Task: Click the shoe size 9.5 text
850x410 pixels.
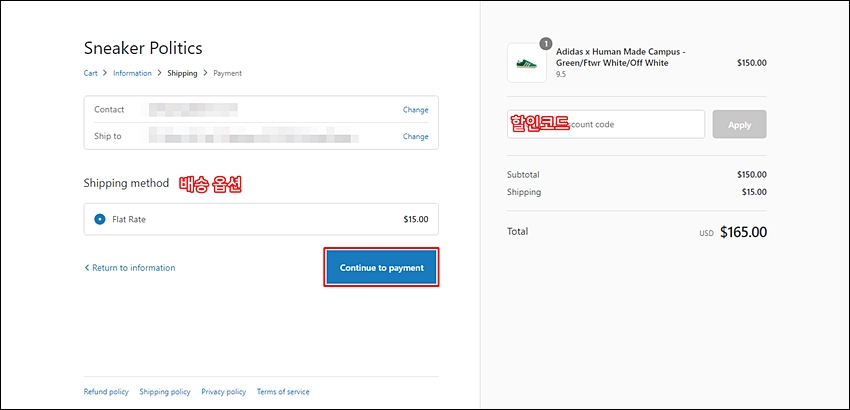Action: [561, 74]
